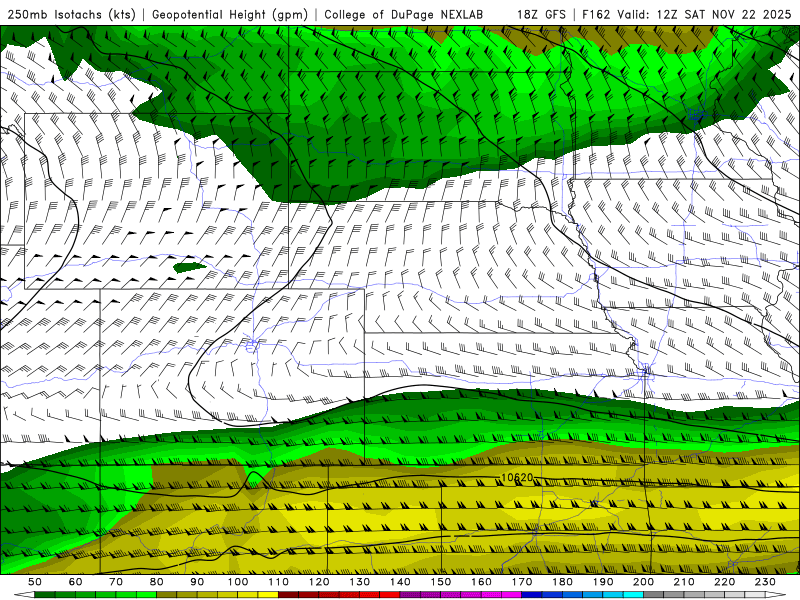This screenshot has width=800, height=600.
Task: Click the 200 color scale value
Action: click(644, 582)
